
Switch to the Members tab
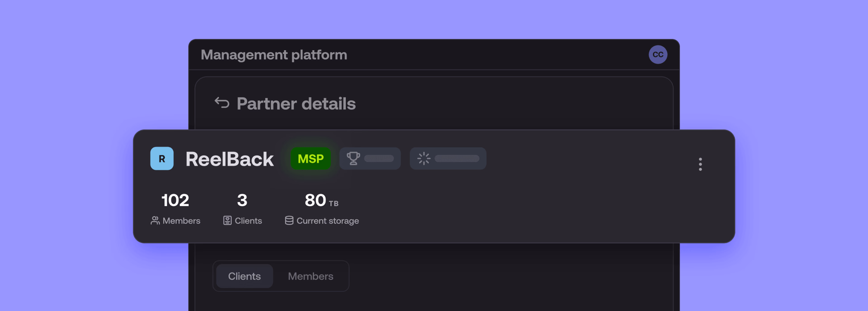coord(310,276)
